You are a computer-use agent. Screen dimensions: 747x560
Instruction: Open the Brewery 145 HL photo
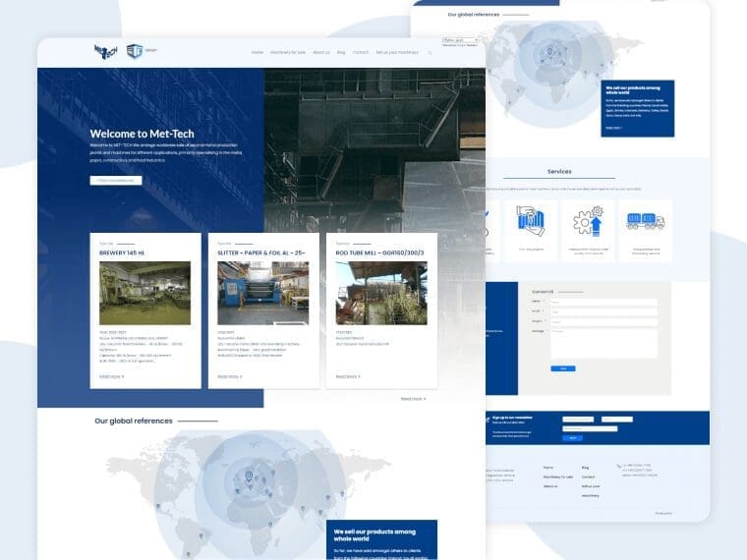point(144,293)
